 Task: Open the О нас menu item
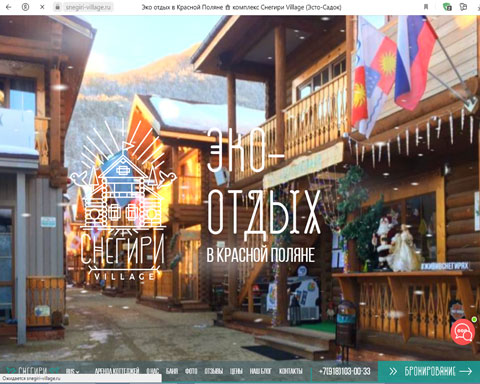click(x=152, y=371)
